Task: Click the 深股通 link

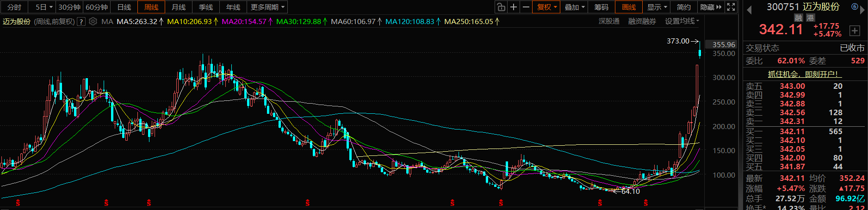Action: click(609, 21)
